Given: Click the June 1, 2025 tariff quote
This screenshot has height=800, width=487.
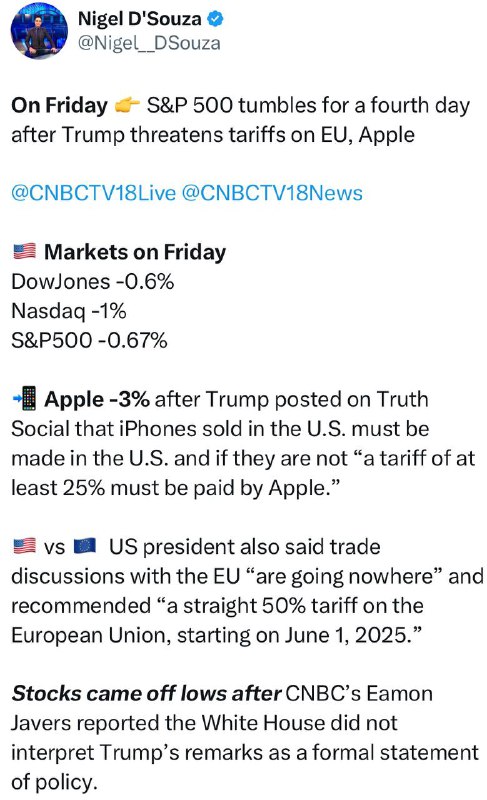Looking at the screenshot, I should (x=217, y=620).
